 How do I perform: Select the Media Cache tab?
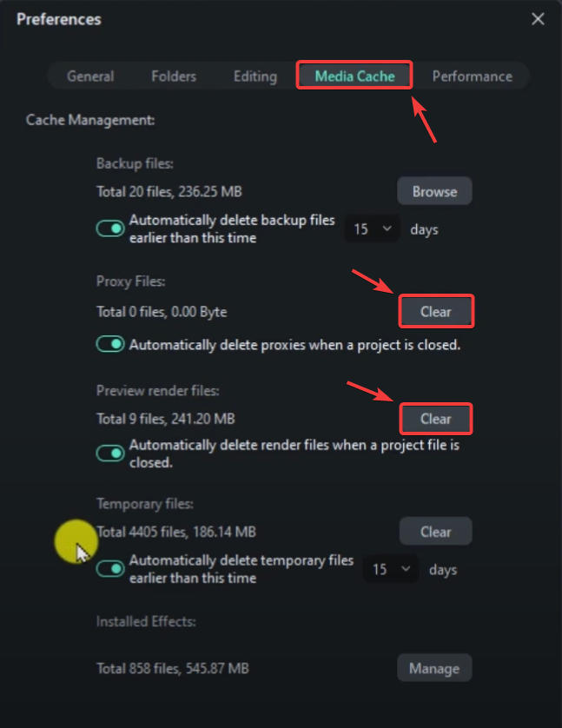(354, 76)
